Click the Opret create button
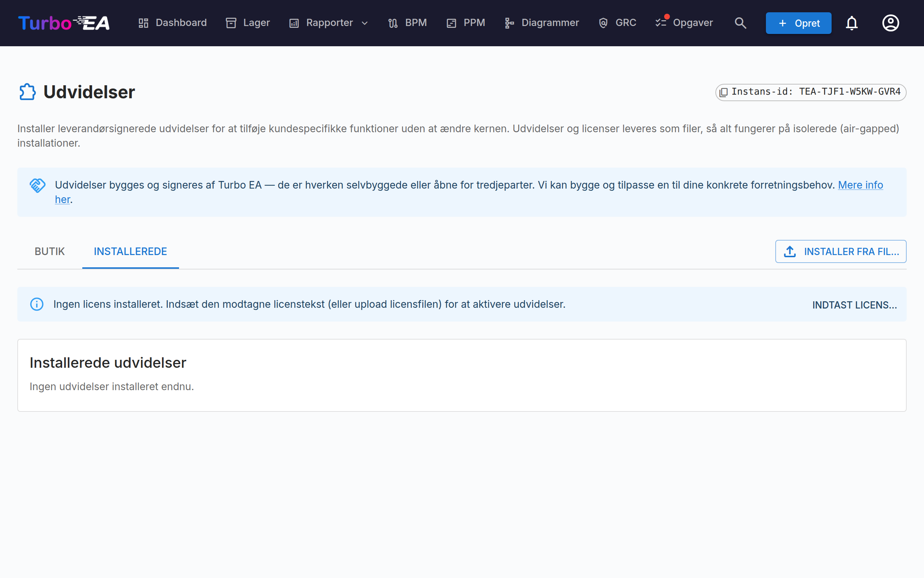 pos(798,23)
